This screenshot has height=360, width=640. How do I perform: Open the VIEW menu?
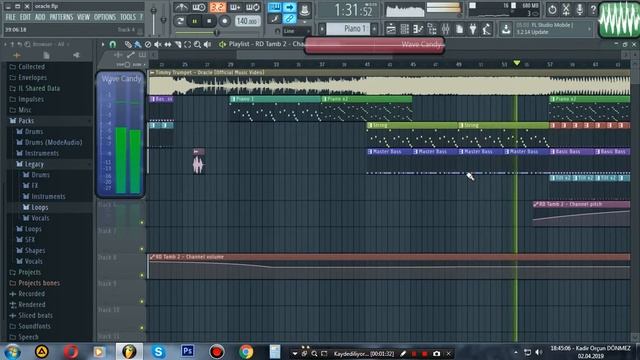tap(83, 17)
